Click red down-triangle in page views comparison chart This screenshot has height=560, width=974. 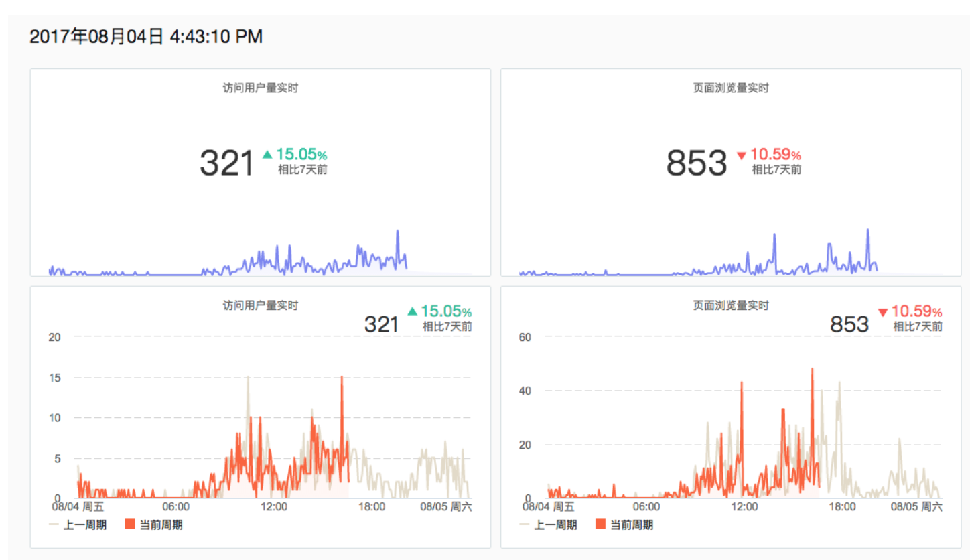click(882, 312)
